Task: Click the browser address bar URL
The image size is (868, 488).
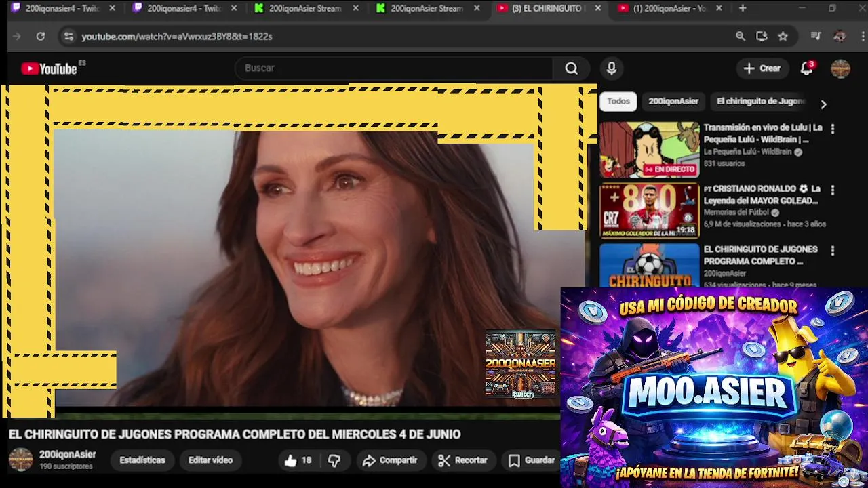Action: pos(177,37)
